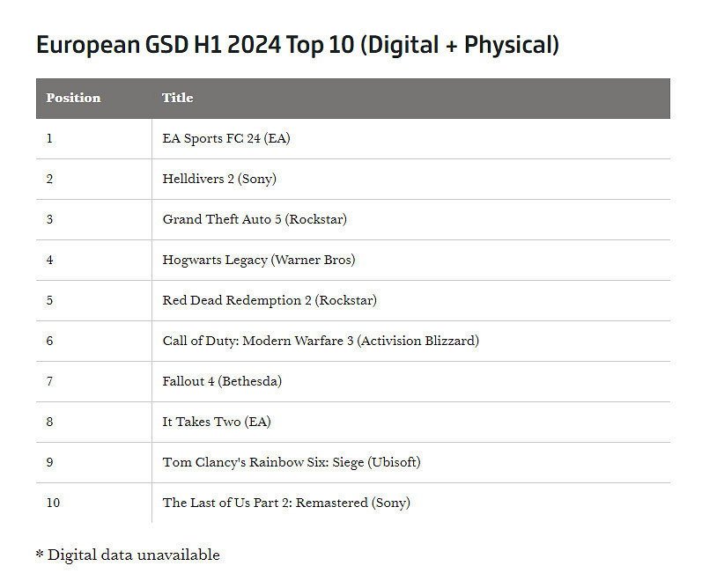Click the Title column header
Image resolution: width=724 pixels, height=588 pixels.
click(x=177, y=98)
